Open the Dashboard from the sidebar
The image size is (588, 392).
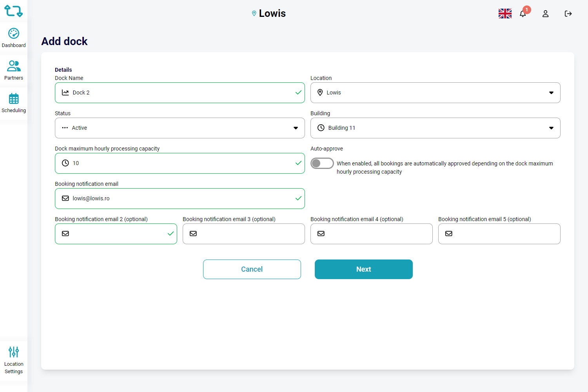coord(14,38)
